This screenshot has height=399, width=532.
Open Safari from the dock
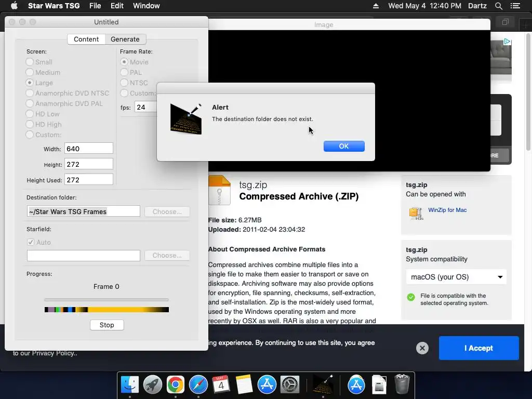pos(198,384)
